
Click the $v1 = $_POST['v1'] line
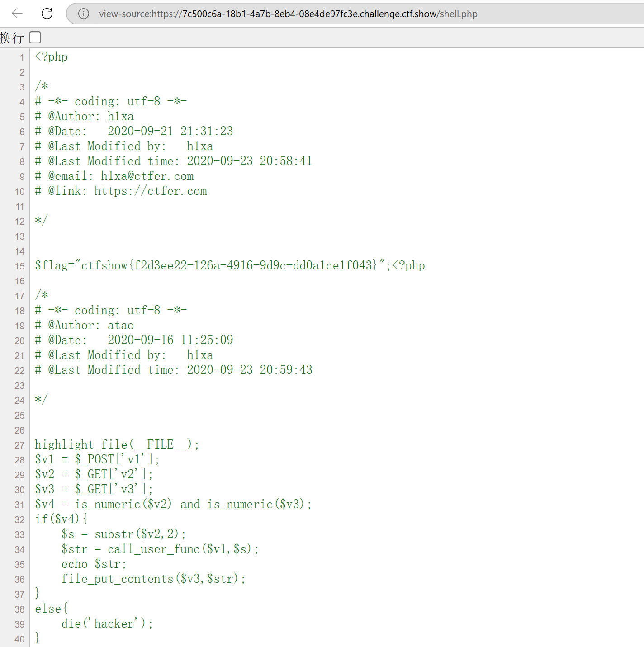pos(97,460)
